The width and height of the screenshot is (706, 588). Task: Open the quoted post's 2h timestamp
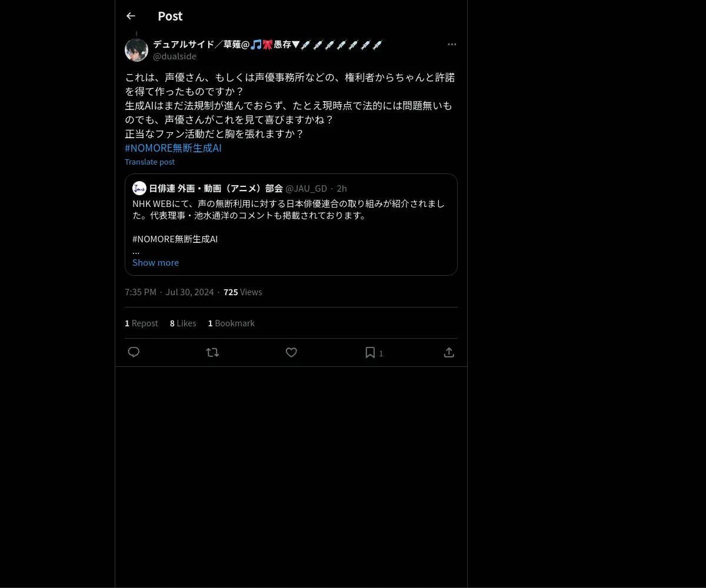click(x=342, y=188)
